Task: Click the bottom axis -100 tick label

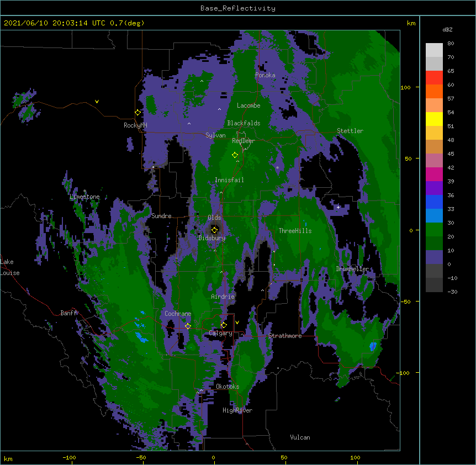Action: point(69,457)
